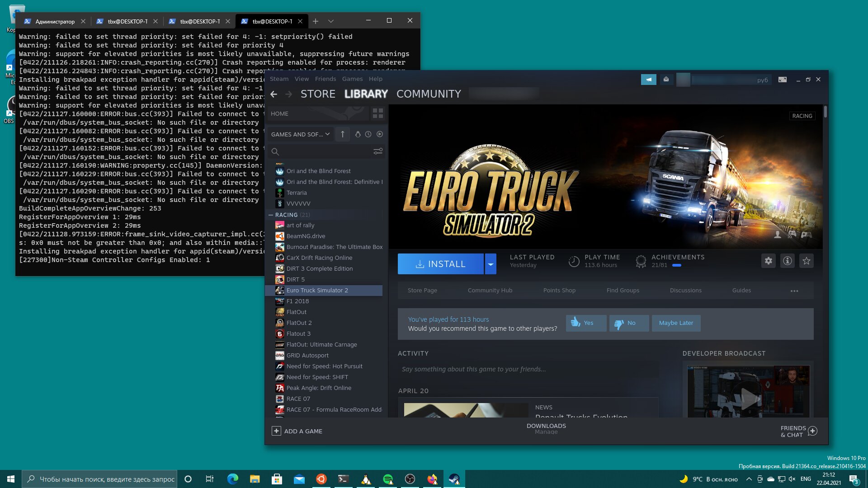Click the download/install arrow icon
This screenshot has width=868, height=488.
click(420, 263)
